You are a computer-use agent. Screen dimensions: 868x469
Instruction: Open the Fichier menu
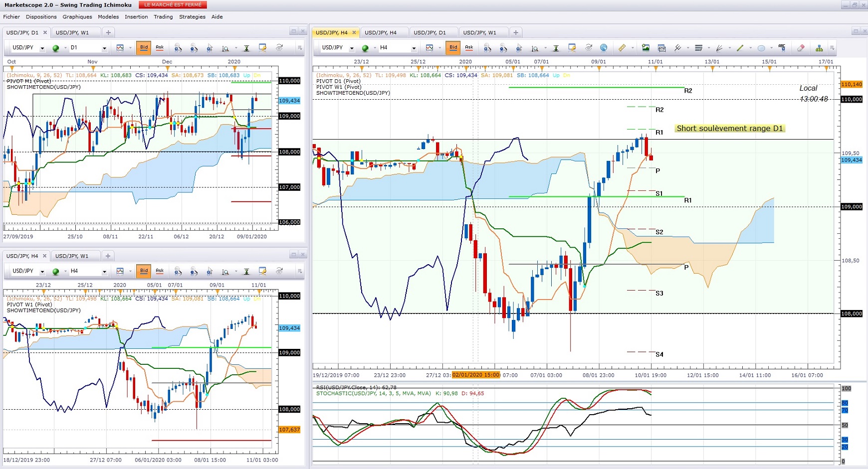pos(11,17)
